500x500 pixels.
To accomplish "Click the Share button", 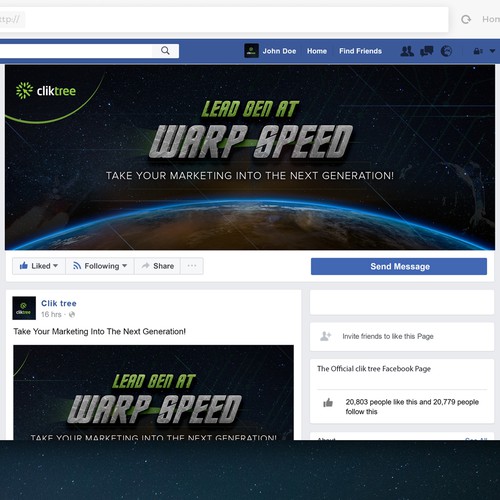I will coord(157,266).
